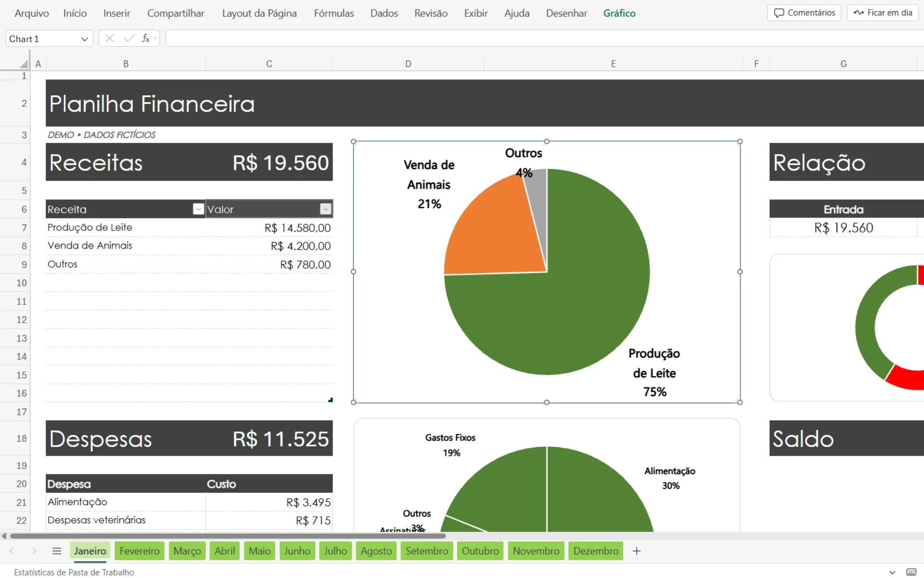Screen dimensions: 924x578
Task: Click the cancel (X) formula icon
Action: click(109, 39)
